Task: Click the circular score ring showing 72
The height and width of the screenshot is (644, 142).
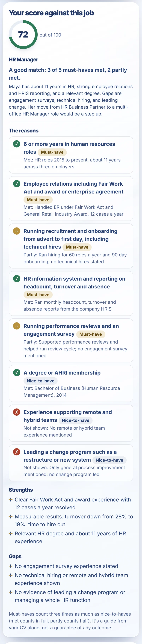Action: pos(23,35)
